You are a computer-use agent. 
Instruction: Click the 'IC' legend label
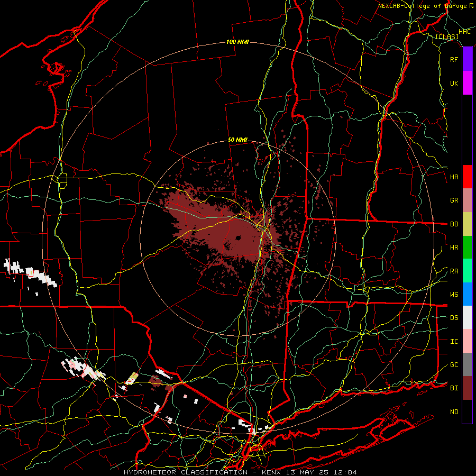coord(454,342)
